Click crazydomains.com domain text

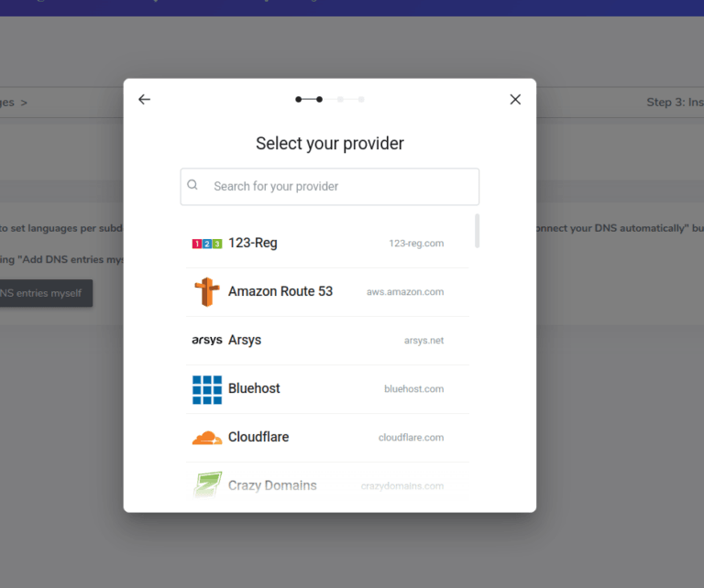(402, 485)
